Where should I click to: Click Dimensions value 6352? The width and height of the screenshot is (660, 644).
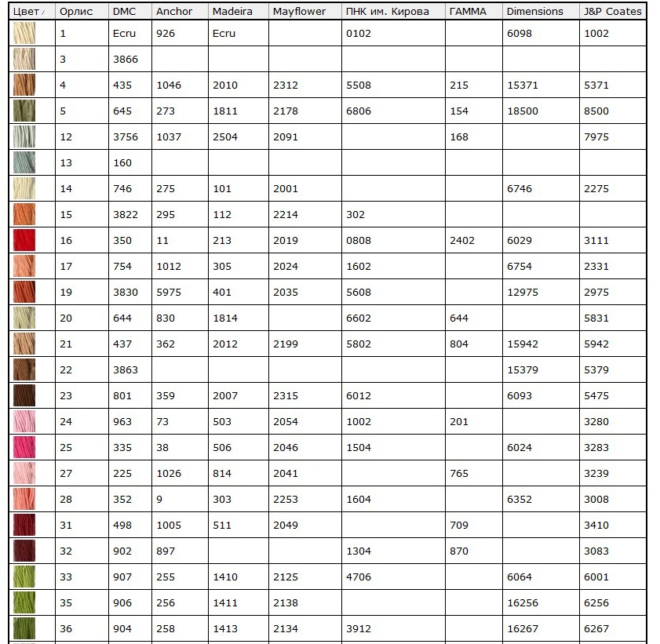[x=520, y=499]
